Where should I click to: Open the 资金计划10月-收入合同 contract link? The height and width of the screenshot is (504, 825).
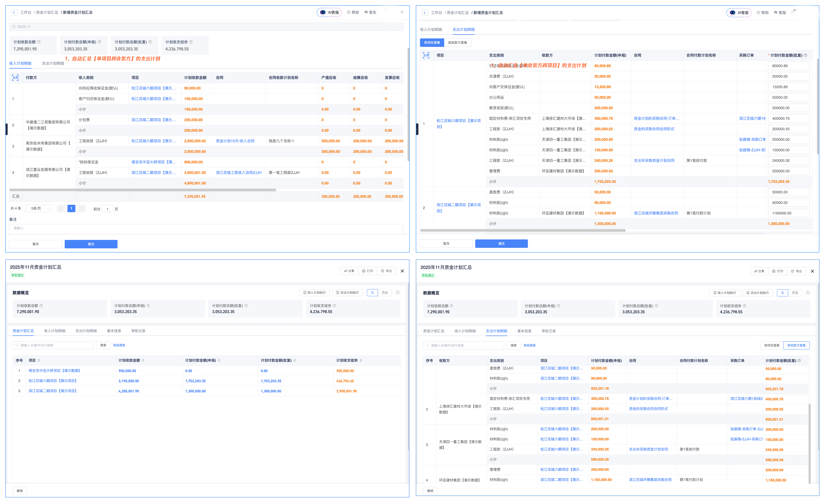pos(235,141)
